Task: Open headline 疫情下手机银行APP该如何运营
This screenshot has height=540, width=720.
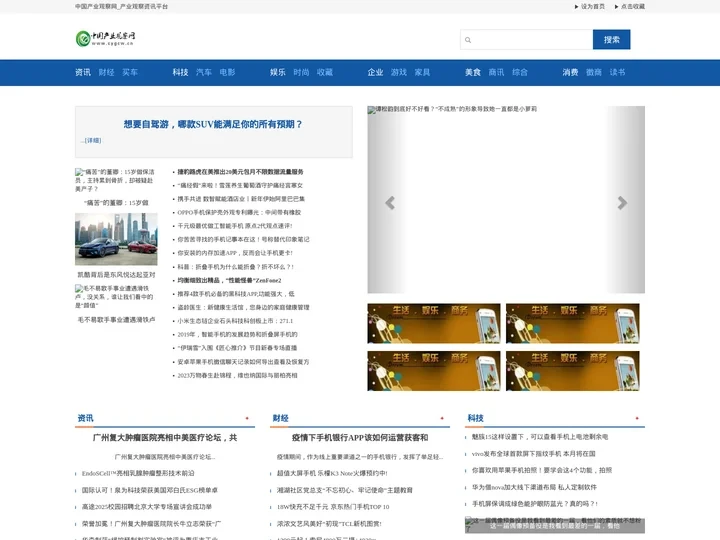Action: tap(360, 438)
